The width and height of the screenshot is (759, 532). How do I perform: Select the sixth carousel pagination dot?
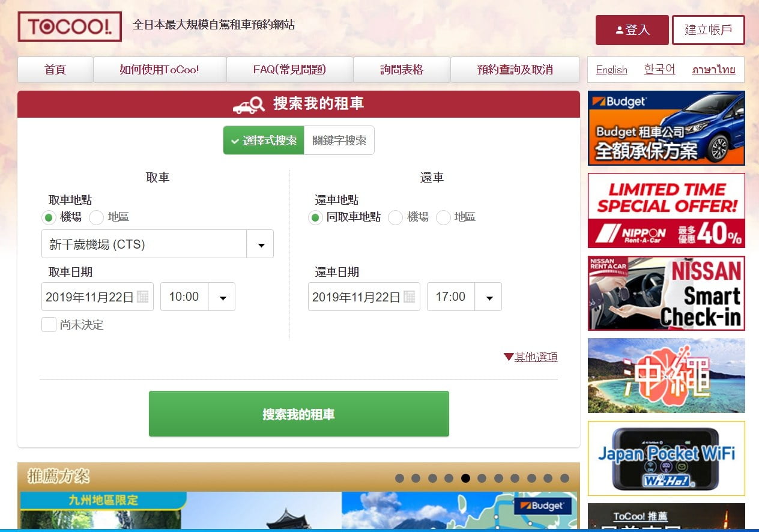(482, 478)
